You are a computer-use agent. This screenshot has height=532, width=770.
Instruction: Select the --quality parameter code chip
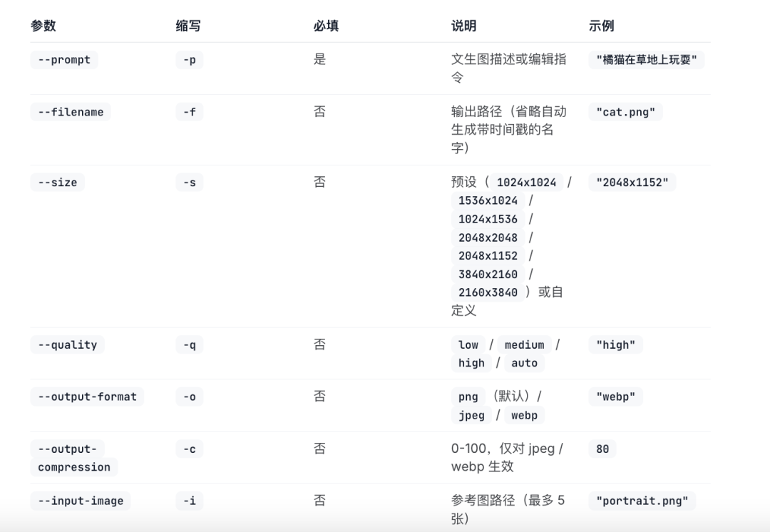(x=67, y=345)
